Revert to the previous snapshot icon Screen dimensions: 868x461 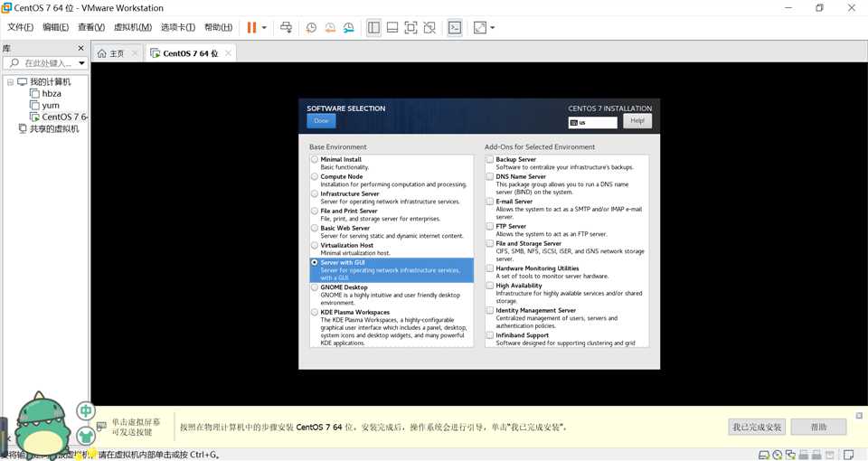pyautogui.click(x=330, y=27)
